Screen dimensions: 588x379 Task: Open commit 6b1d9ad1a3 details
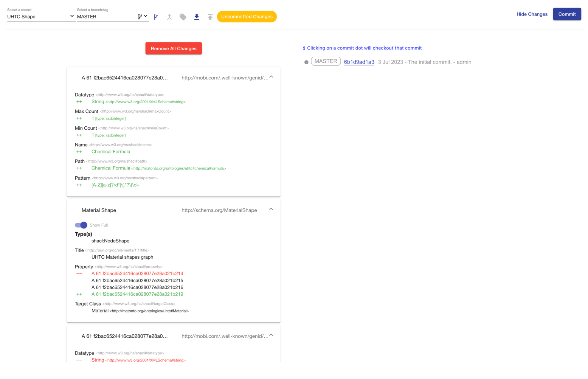point(358,62)
